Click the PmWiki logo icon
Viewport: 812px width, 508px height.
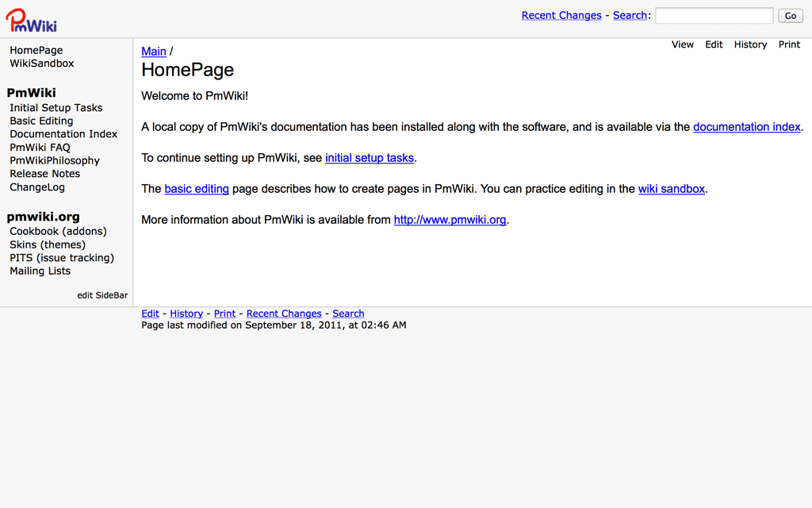click(x=31, y=20)
